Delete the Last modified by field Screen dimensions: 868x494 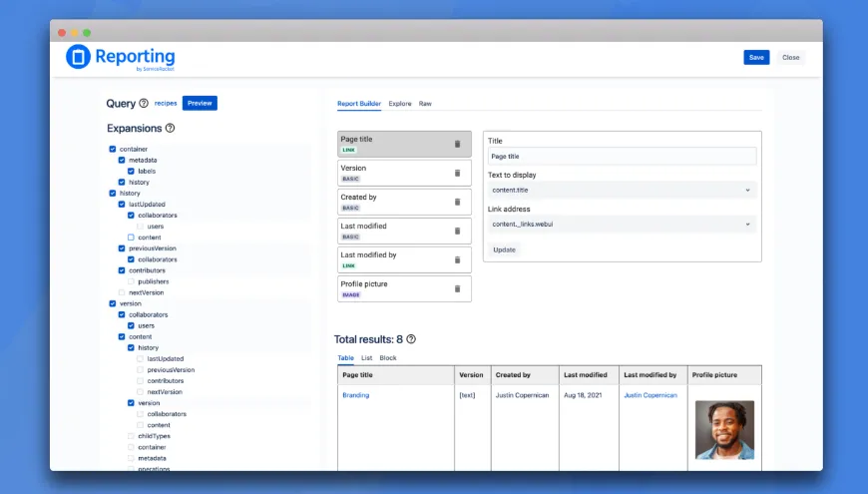point(457,259)
